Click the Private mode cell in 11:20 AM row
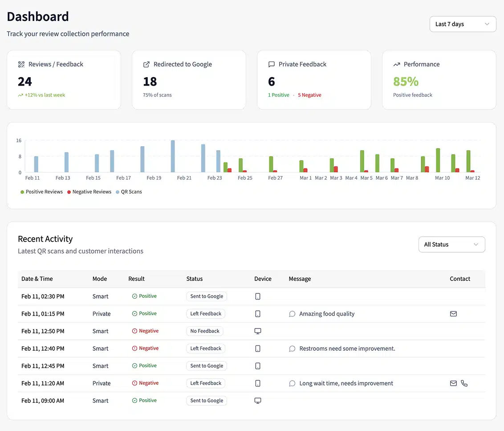 (102, 383)
